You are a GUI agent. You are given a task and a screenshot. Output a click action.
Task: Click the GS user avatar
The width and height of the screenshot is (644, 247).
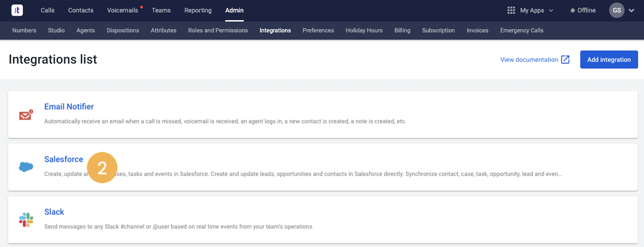[x=616, y=10]
